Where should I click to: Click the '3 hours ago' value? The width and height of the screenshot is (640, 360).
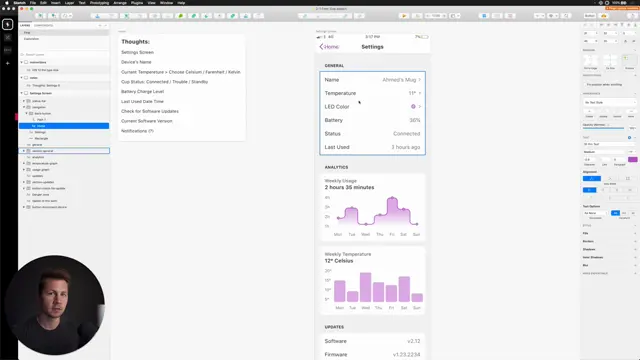[406, 147]
